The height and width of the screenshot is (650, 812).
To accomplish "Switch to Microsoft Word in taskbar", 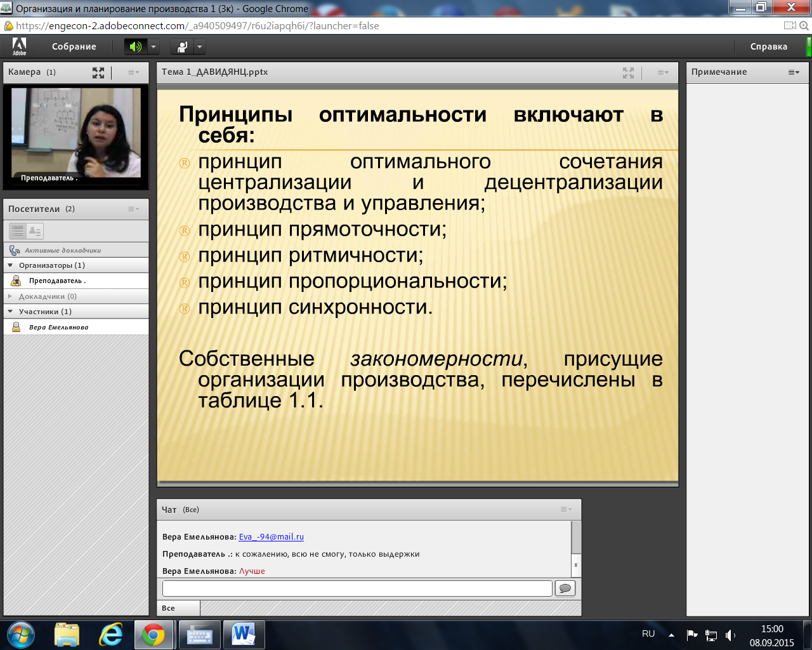I will (244, 634).
